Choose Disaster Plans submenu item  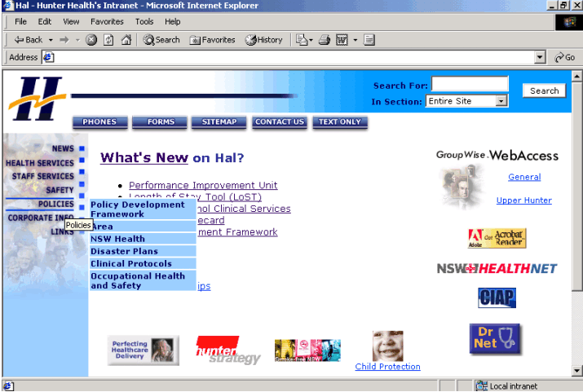[x=143, y=251]
